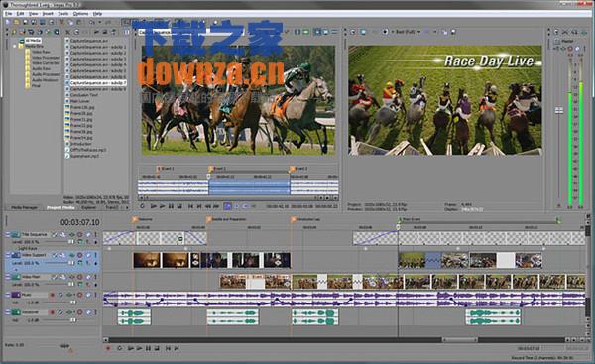Click the Save project icon in toolbar
Viewport: 595px width, 364px height.
tap(25, 23)
